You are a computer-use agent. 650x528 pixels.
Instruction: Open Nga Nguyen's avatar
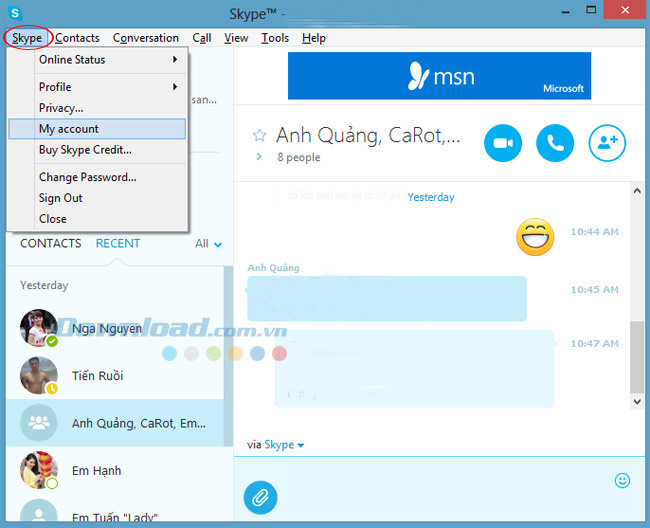point(39,328)
